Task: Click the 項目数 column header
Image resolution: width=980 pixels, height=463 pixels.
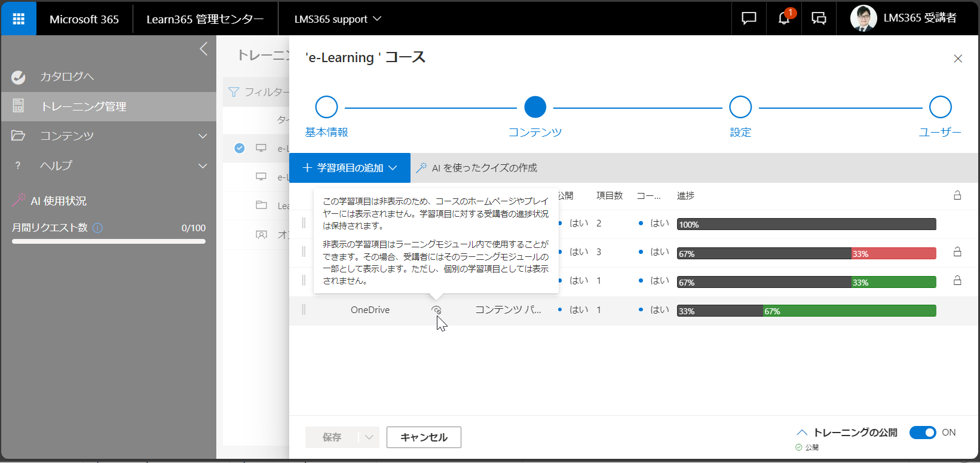Action: [610, 195]
